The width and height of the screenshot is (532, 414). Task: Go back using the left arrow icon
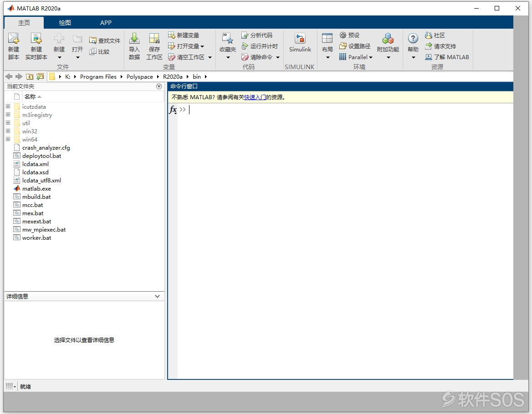[x=9, y=76]
